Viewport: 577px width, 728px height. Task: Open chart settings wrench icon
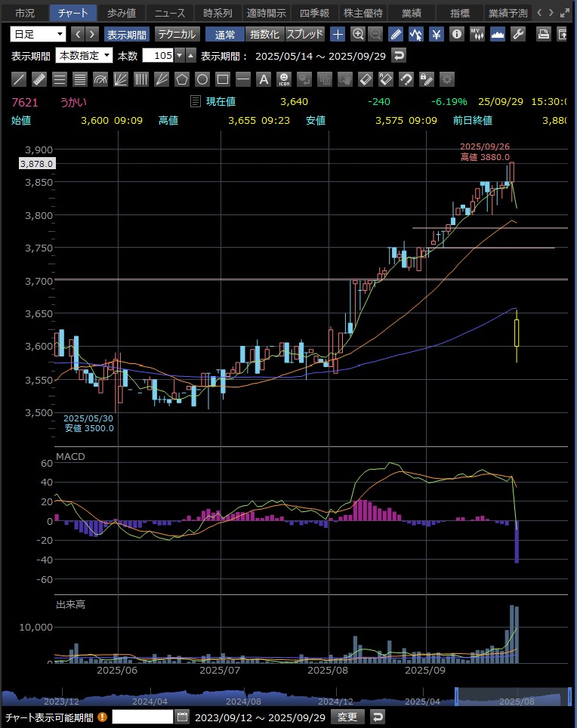pyautogui.click(x=518, y=34)
